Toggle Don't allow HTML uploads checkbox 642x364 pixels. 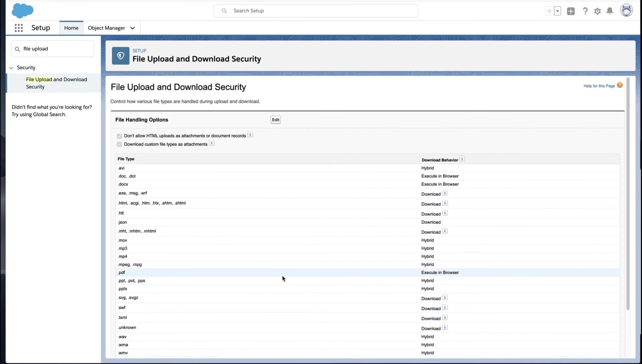click(x=119, y=136)
